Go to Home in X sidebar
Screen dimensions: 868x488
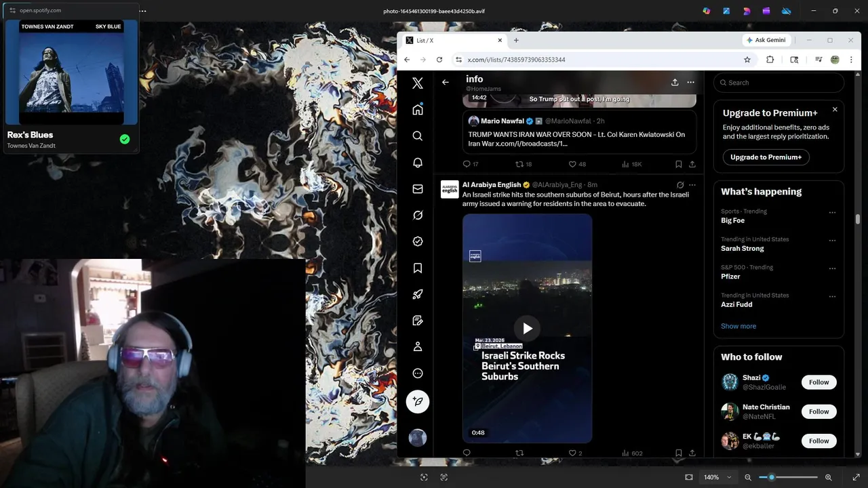(x=418, y=110)
